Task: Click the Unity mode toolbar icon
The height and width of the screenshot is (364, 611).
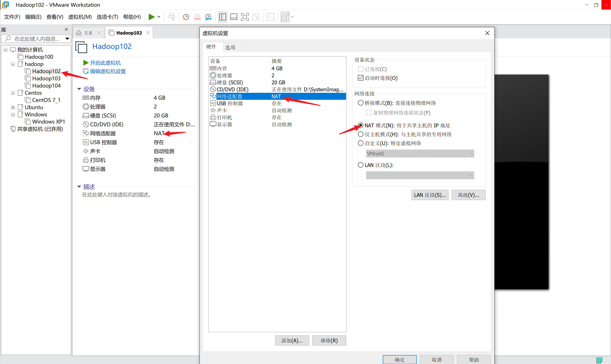Action: click(x=256, y=17)
